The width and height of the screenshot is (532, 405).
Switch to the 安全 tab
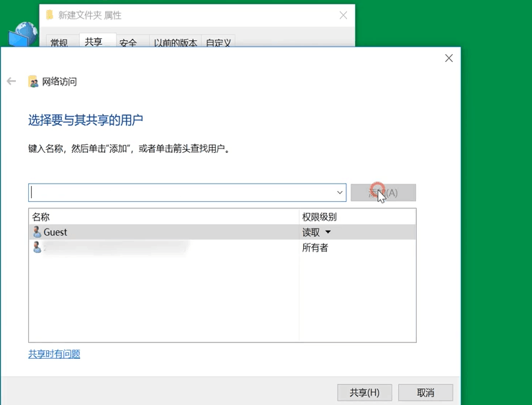click(128, 43)
